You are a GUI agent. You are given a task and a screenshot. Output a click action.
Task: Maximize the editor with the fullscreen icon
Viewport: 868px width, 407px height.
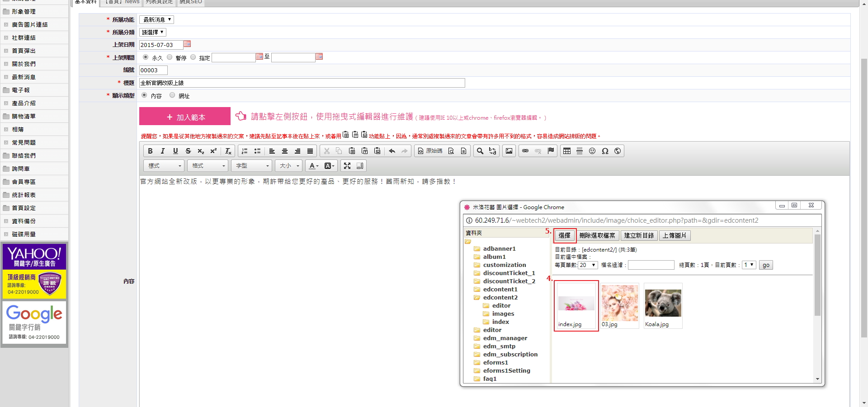pos(347,166)
